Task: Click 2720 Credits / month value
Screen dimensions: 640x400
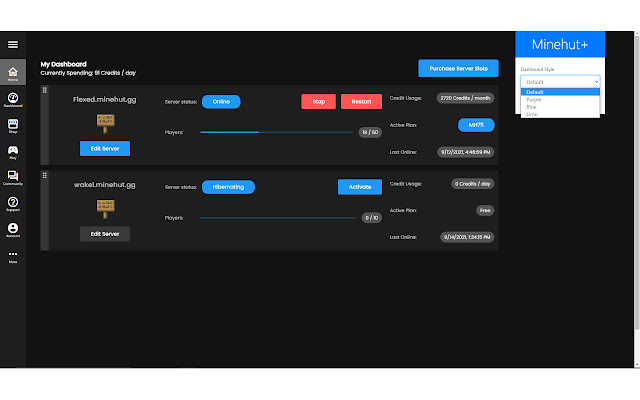Action: point(465,98)
